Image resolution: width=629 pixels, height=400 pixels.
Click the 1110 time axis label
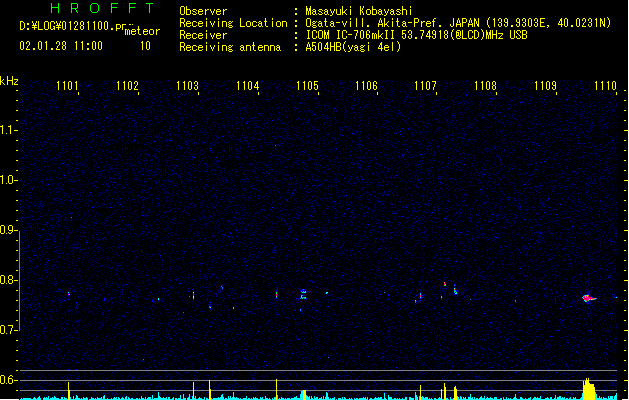tap(605, 86)
